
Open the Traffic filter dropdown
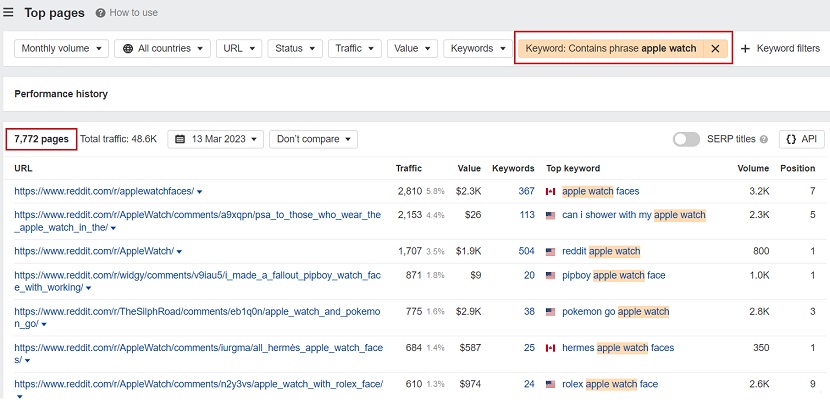tap(355, 48)
